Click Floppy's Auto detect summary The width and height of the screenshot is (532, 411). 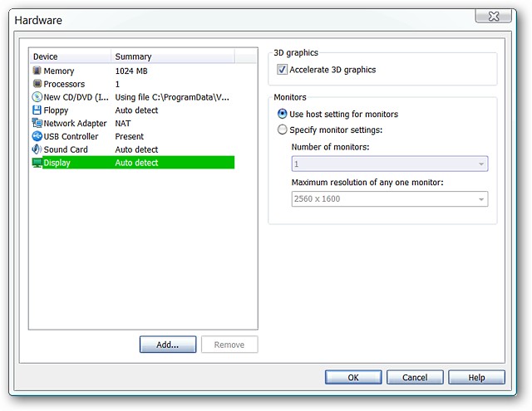click(136, 110)
